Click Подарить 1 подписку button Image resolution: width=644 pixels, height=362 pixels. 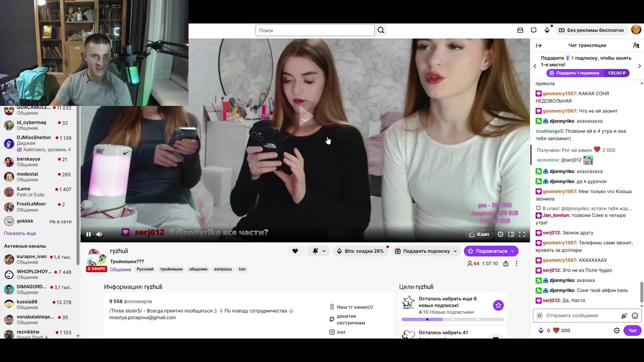[588, 73]
